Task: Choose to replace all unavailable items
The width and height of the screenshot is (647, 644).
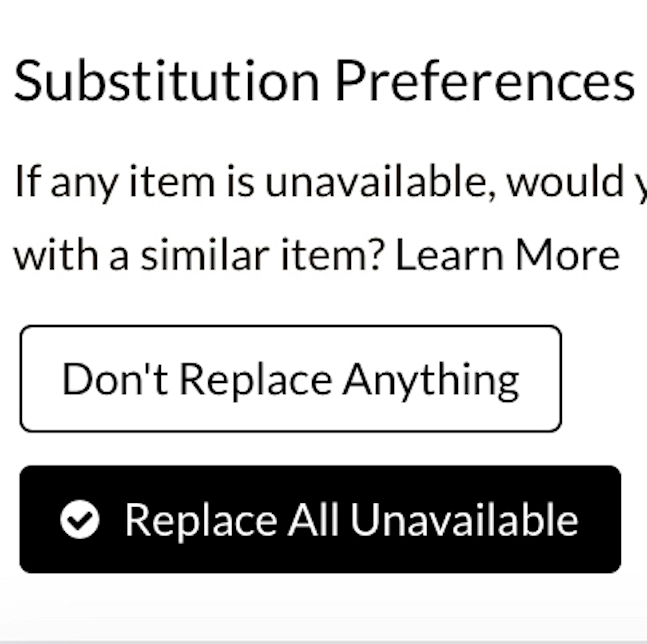Action: (x=320, y=519)
